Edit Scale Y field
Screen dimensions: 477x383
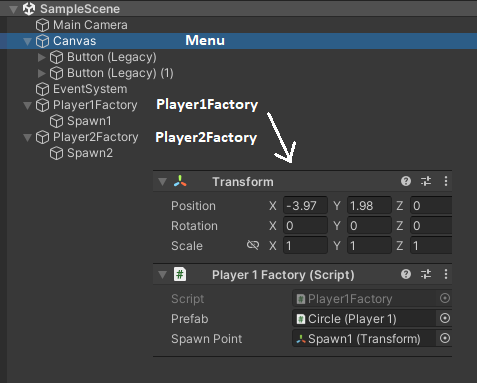(x=369, y=246)
